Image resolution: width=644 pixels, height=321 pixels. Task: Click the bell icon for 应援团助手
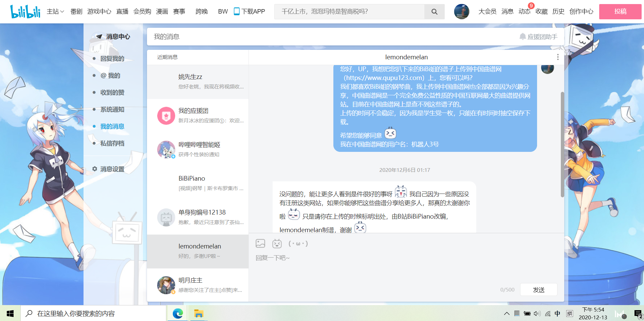click(x=523, y=37)
